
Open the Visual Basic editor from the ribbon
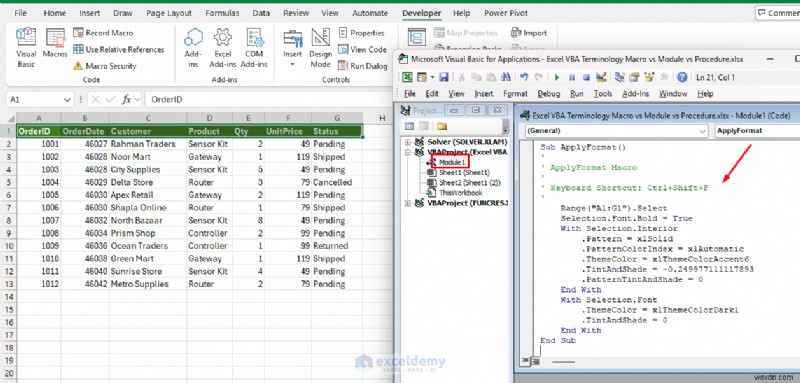pyautogui.click(x=26, y=48)
